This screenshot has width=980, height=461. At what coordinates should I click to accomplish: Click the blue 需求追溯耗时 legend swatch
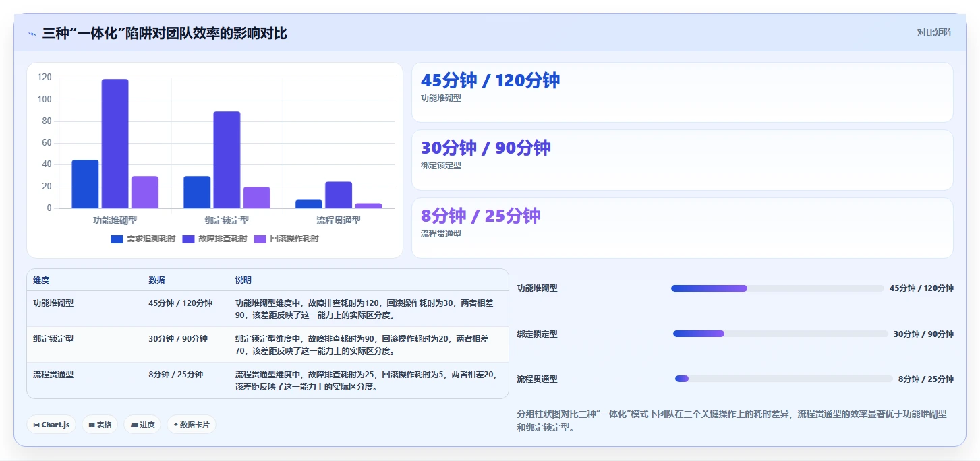(x=117, y=239)
